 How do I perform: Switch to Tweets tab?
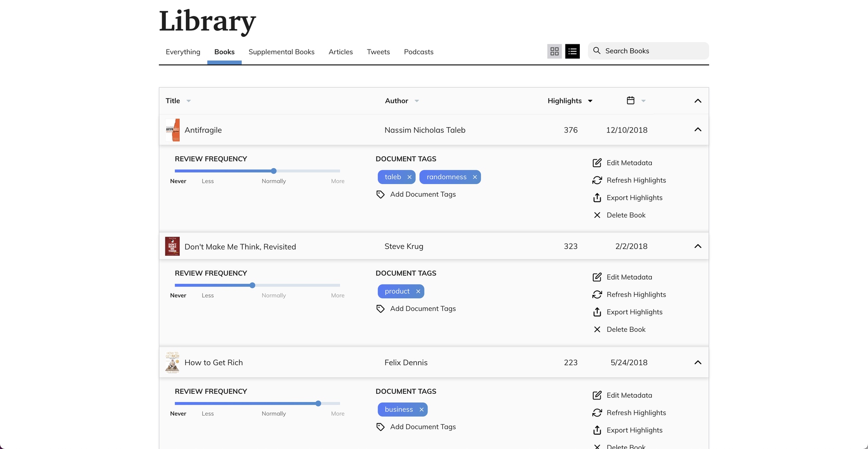click(x=378, y=52)
